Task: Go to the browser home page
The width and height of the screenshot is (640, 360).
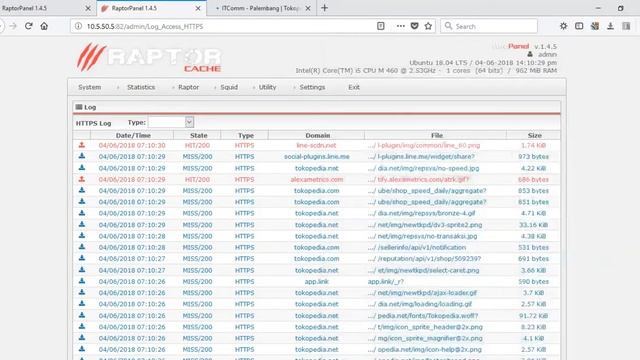Action: tap(44, 26)
